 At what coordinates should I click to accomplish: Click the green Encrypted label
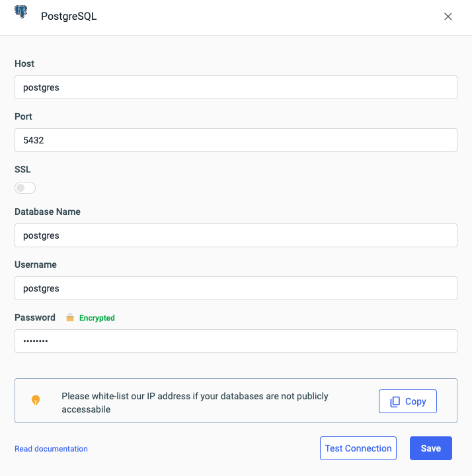coord(97,318)
